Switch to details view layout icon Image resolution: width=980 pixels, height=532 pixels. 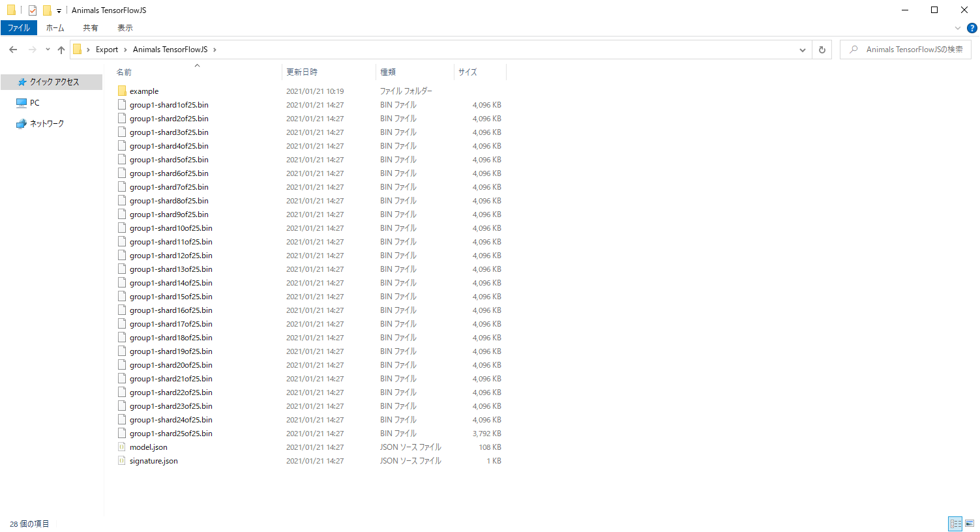[955, 524]
